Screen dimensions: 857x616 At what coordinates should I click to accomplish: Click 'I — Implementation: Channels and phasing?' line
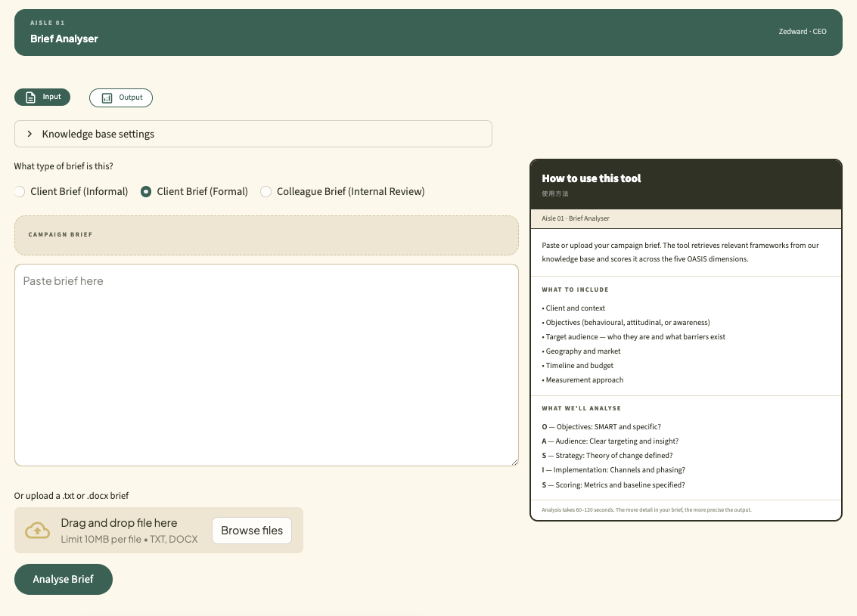pos(613,470)
